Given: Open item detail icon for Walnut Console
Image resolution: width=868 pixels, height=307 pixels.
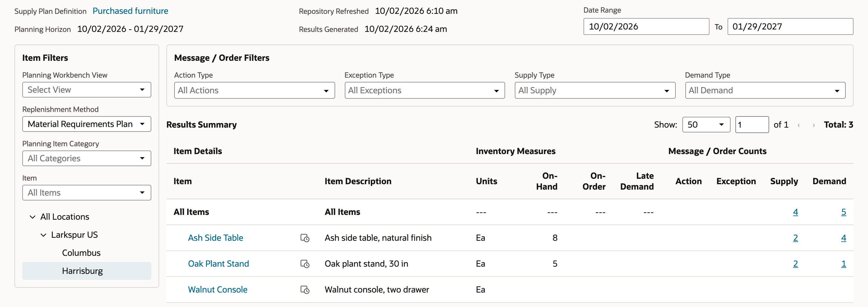Looking at the screenshot, I should [x=305, y=290].
